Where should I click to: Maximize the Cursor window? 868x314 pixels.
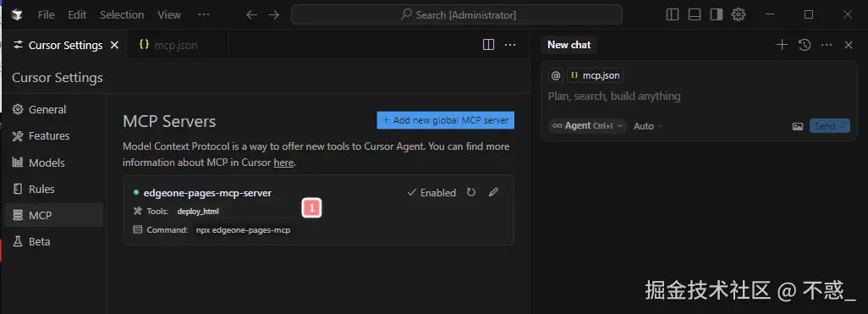click(809, 15)
